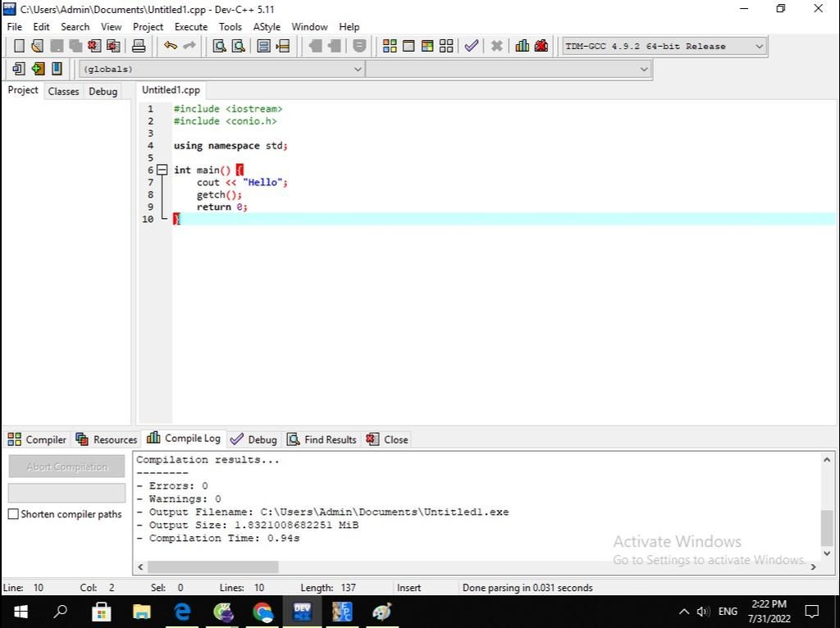Switch to the Debug sidebar tab
840x628 pixels.
point(103,91)
